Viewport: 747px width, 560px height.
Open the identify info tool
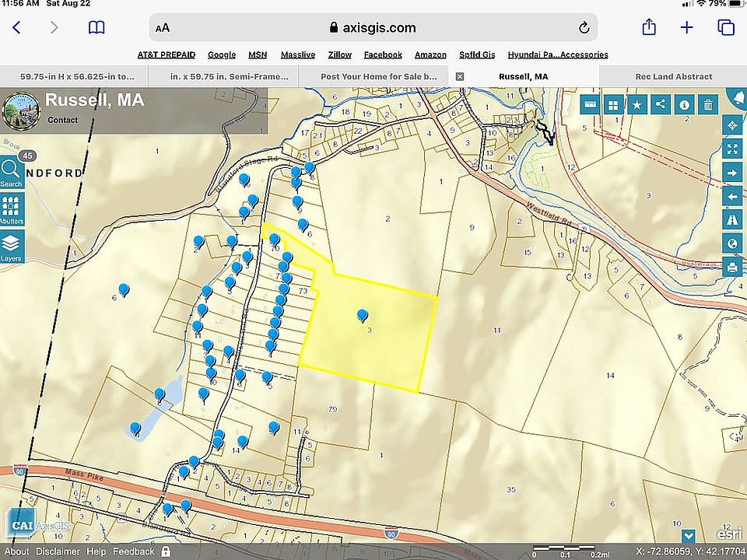(684, 104)
